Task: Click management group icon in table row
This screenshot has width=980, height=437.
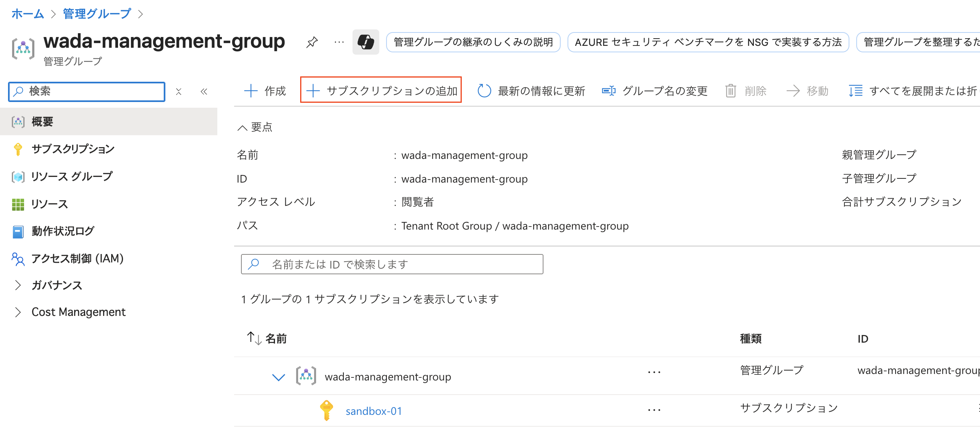Action: [x=306, y=376]
